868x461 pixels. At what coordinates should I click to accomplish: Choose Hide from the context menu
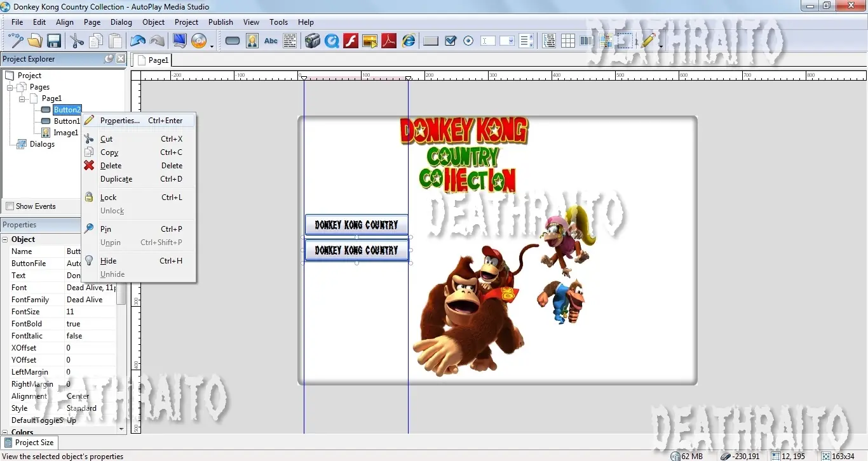click(x=139, y=261)
